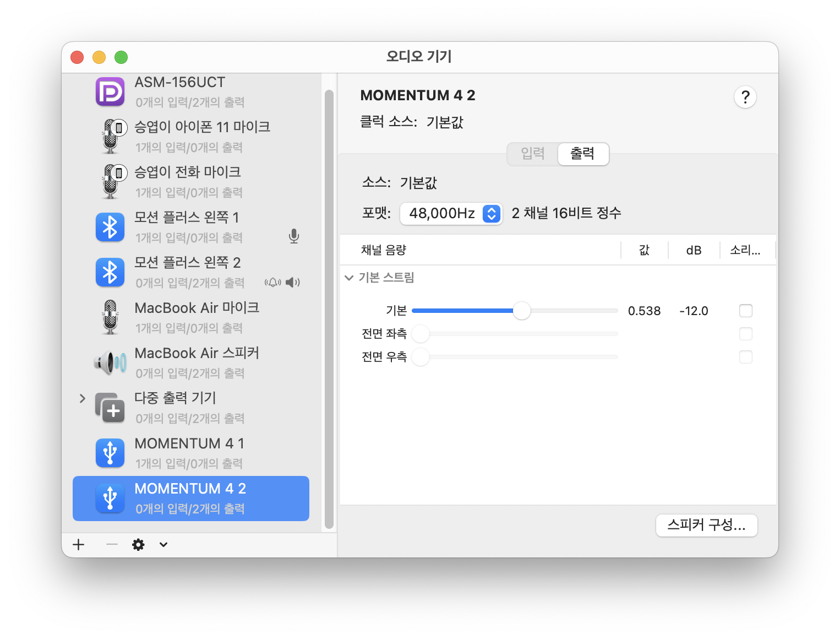Click the -12.0 dB value

pos(694,311)
